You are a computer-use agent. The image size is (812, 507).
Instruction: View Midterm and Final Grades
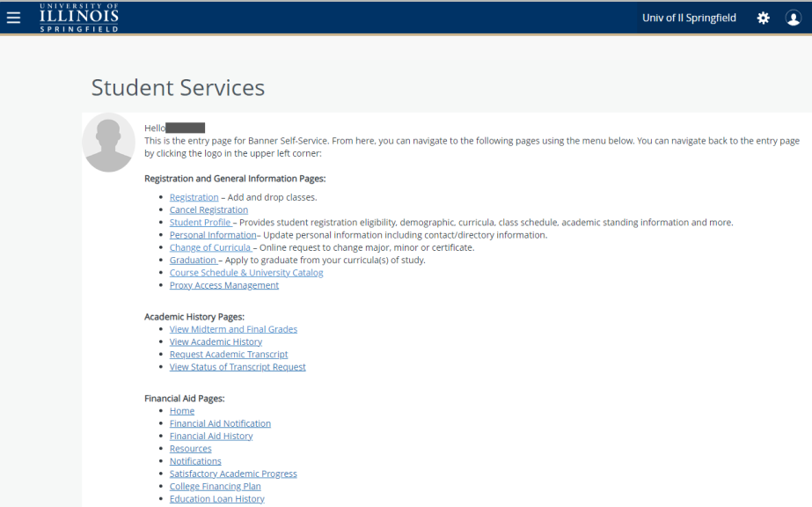(x=233, y=328)
